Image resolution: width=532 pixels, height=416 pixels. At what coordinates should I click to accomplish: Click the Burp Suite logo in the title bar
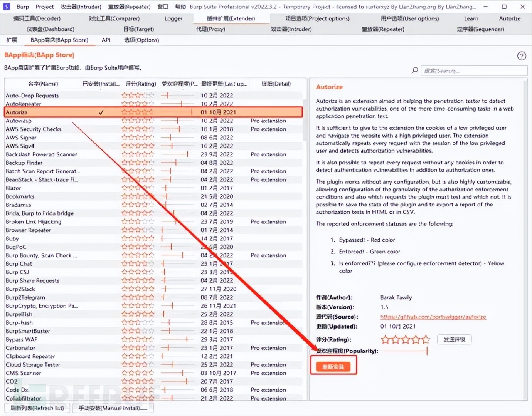[7, 7]
